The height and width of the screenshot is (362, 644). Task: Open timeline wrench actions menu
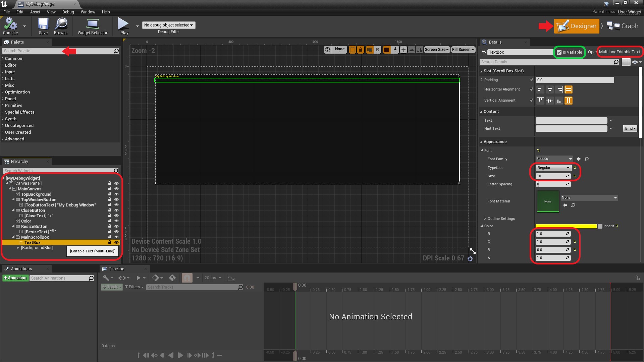(x=108, y=278)
